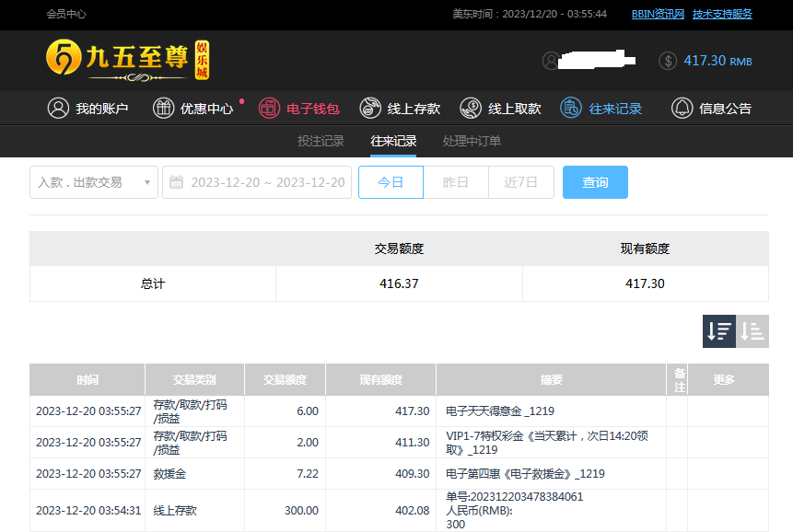This screenshot has height=532, width=793.
Task: Click the 九五至尊 logo
Action: point(129,59)
